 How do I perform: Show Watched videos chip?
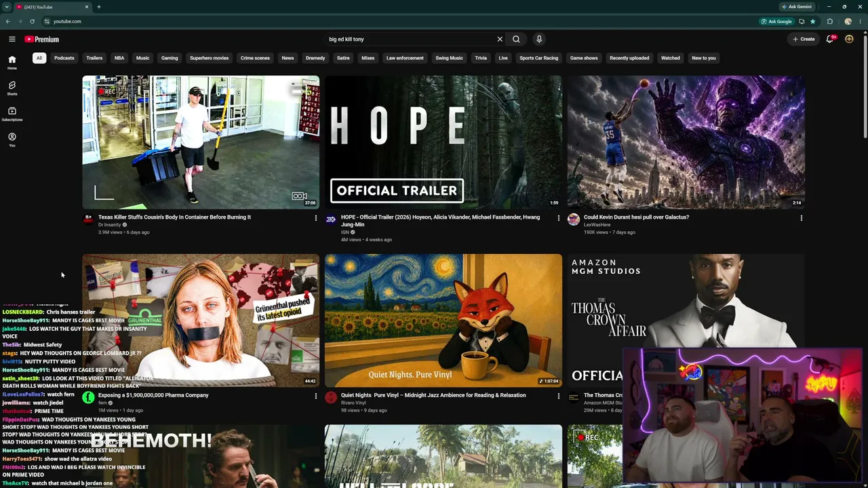pos(671,58)
